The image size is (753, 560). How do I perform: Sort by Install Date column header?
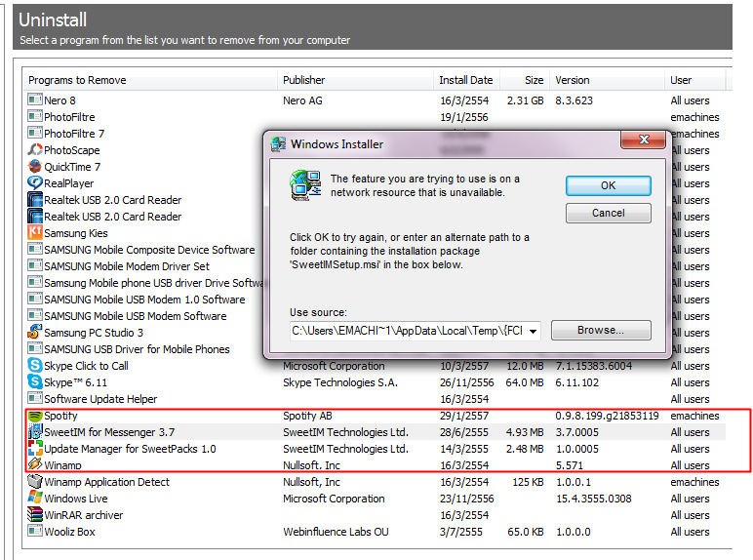tap(467, 80)
